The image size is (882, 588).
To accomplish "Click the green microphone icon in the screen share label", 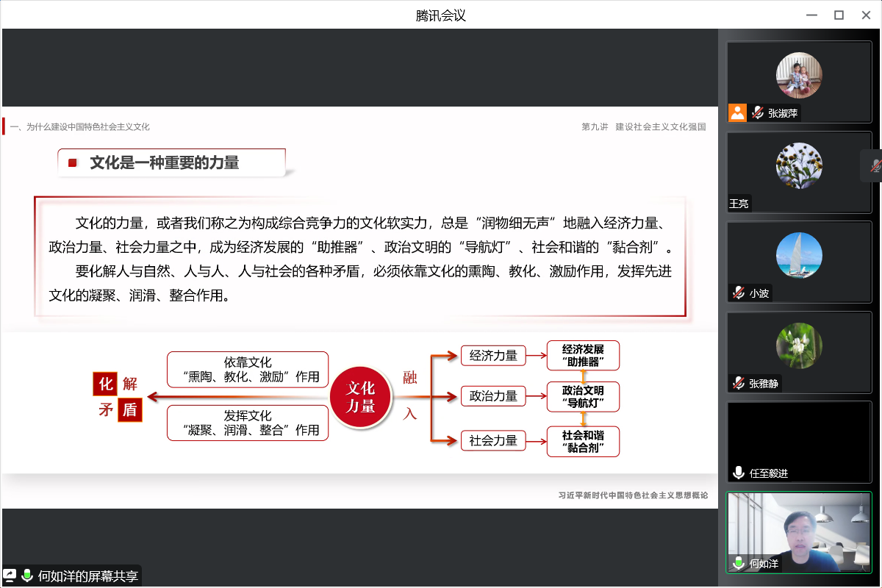I will [x=27, y=576].
